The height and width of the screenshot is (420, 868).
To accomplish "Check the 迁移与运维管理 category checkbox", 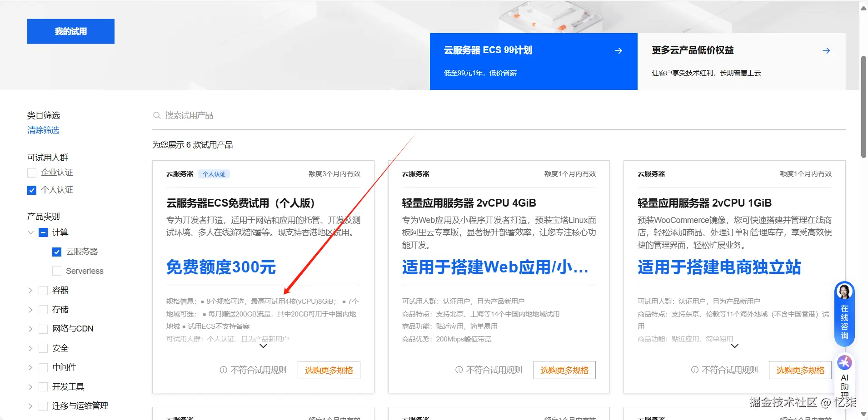I will pos(43,406).
